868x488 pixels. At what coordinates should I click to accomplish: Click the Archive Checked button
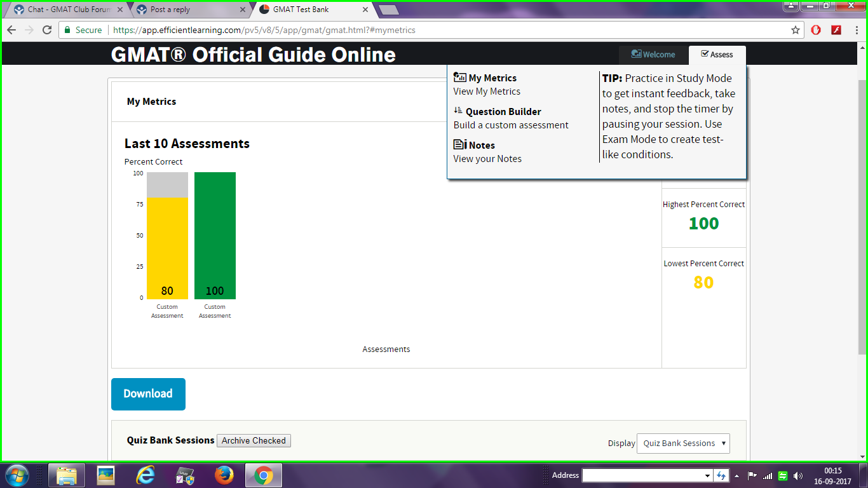[x=254, y=440]
